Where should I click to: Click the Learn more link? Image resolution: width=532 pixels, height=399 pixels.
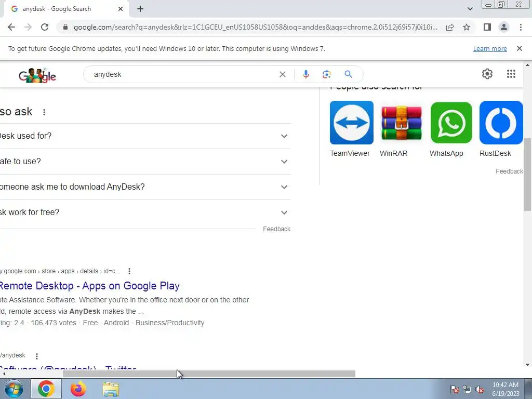490,48
